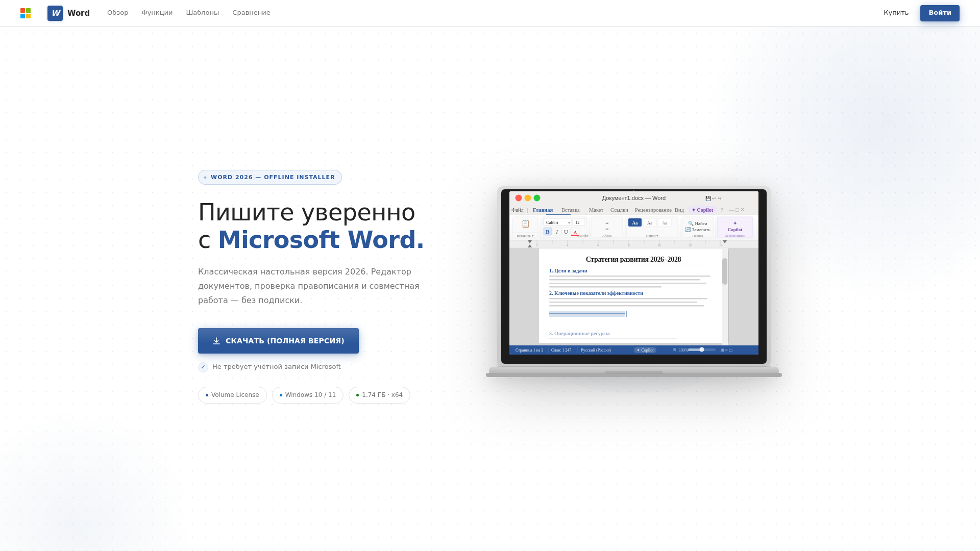980x551 pixels.
Task: Click the Copilot pill in status bar
Action: [x=645, y=350]
